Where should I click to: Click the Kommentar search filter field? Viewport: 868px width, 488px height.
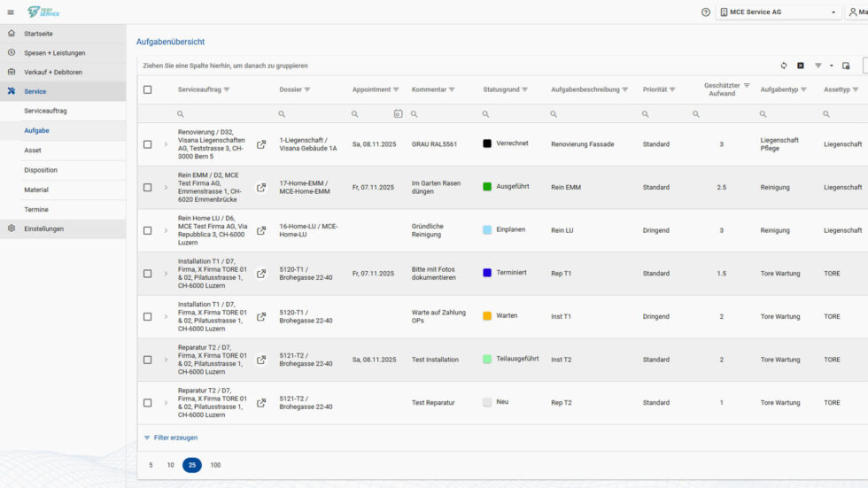(442, 114)
